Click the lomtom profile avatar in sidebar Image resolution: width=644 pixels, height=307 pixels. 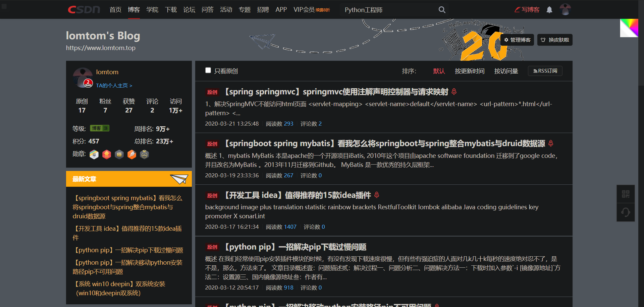pyautogui.click(x=83, y=78)
